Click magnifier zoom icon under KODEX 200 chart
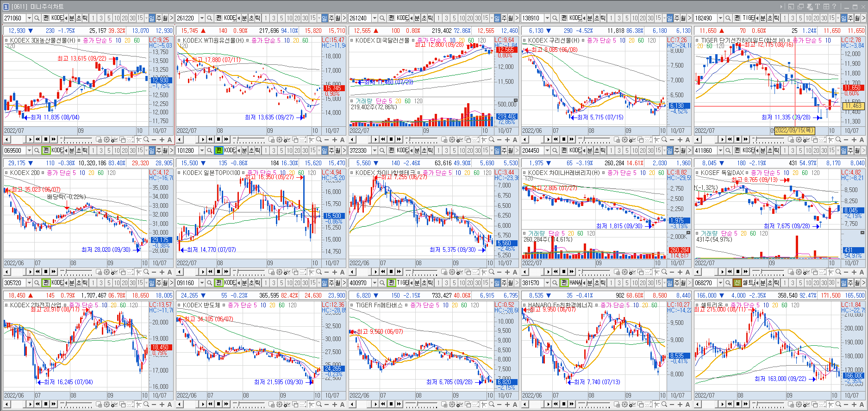The image size is (868, 411). point(146,272)
